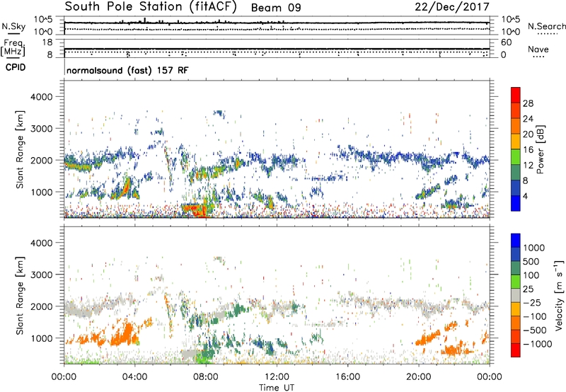Click the Velocity colorbar red bottom segment
Image resolution: width=566 pixels, height=392 pixels.
[516, 350]
